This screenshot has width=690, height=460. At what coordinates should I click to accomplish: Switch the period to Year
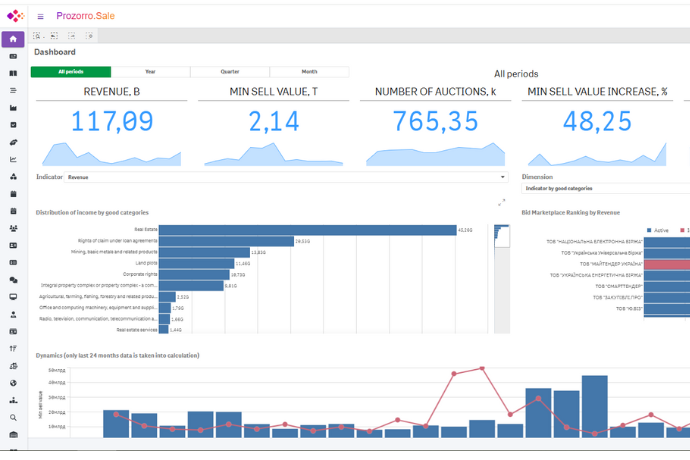pyautogui.click(x=150, y=72)
